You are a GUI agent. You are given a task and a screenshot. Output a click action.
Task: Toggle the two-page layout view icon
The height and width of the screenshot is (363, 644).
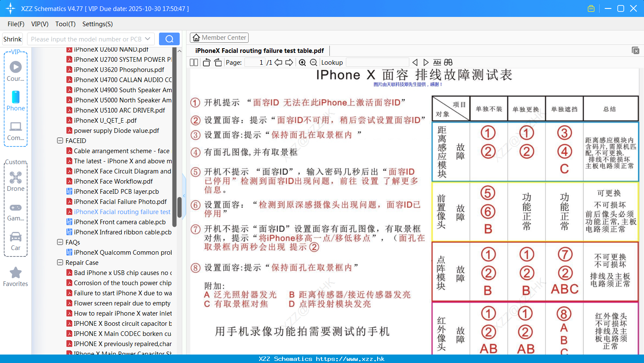[194, 62]
